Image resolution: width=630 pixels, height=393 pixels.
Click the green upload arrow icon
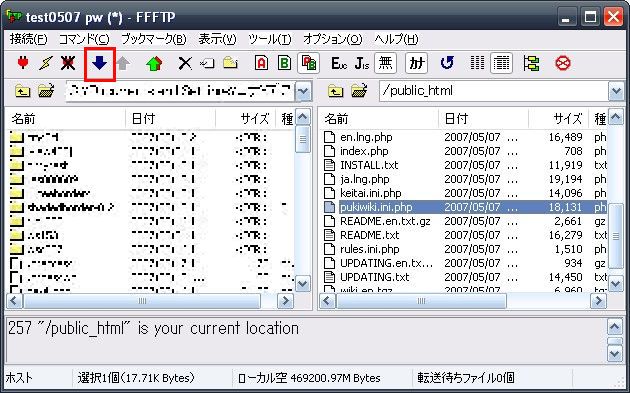[154, 63]
